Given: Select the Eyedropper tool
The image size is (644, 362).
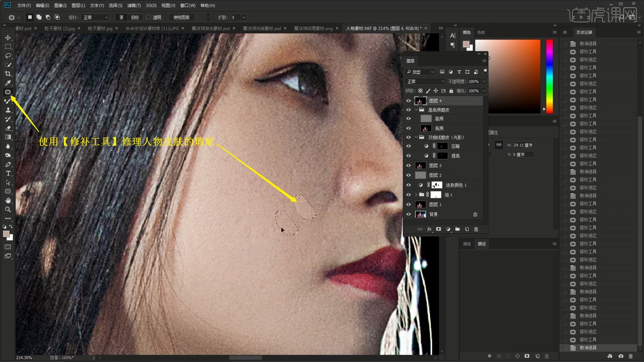Looking at the screenshot, I should coord(8,83).
